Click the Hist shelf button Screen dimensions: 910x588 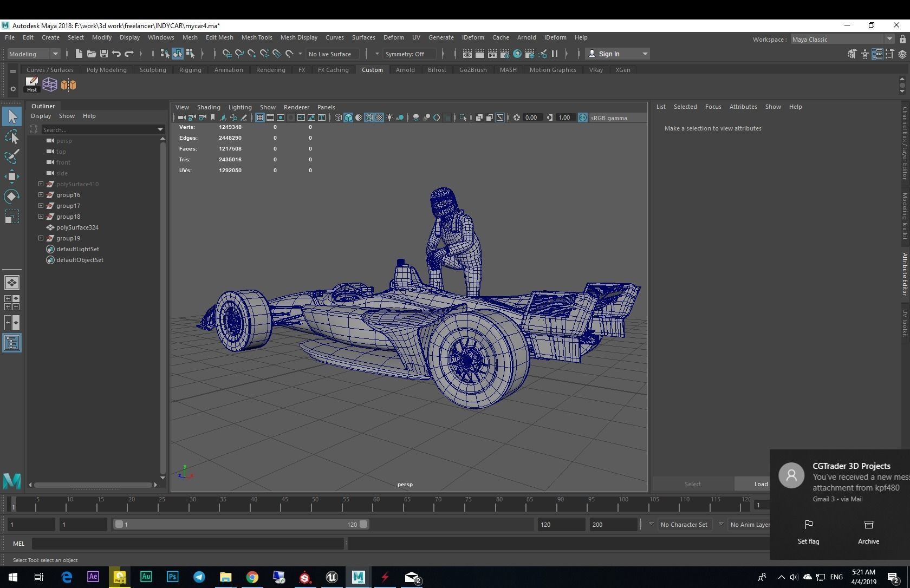pos(32,84)
